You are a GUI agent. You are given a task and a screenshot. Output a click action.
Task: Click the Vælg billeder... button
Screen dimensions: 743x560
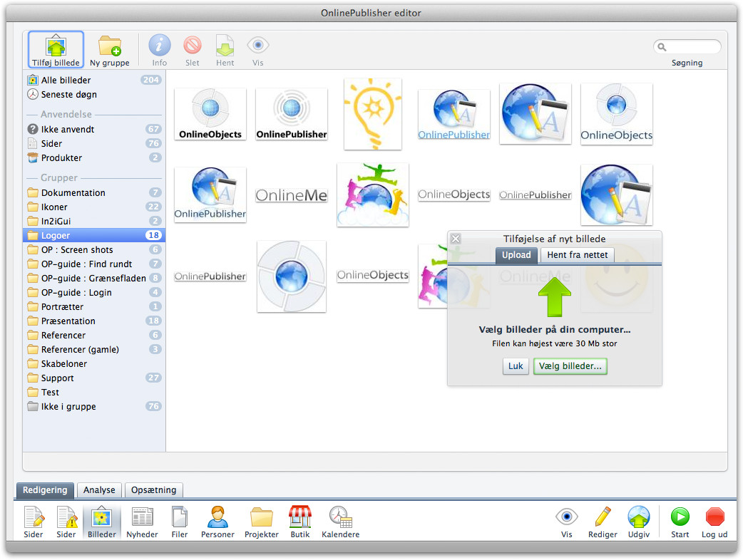[570, 366]
